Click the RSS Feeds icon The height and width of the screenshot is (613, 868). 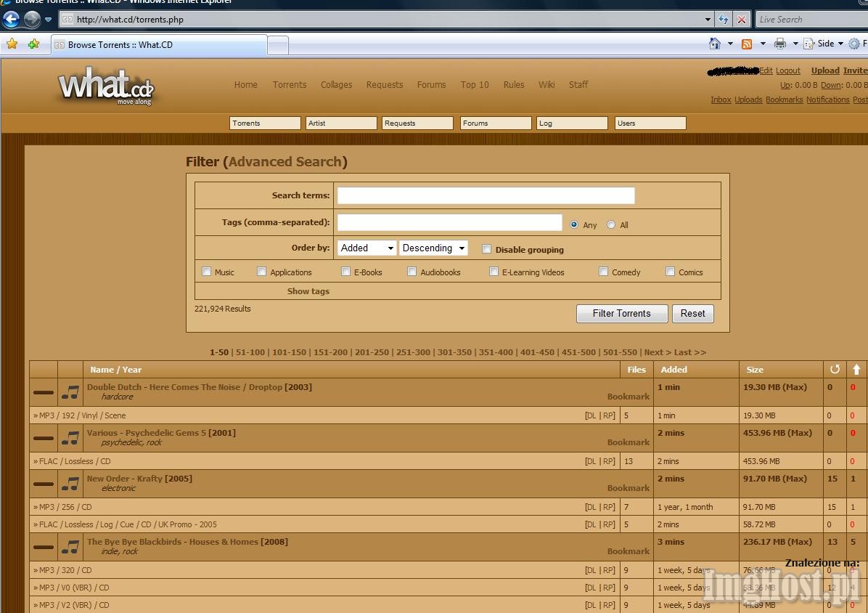tap(747, 44)
